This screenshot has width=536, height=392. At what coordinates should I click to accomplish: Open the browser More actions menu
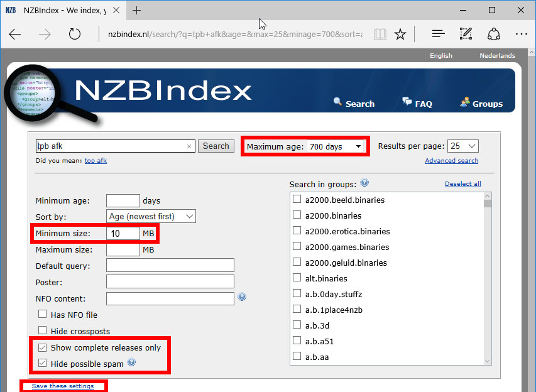(x=522, y=34)
